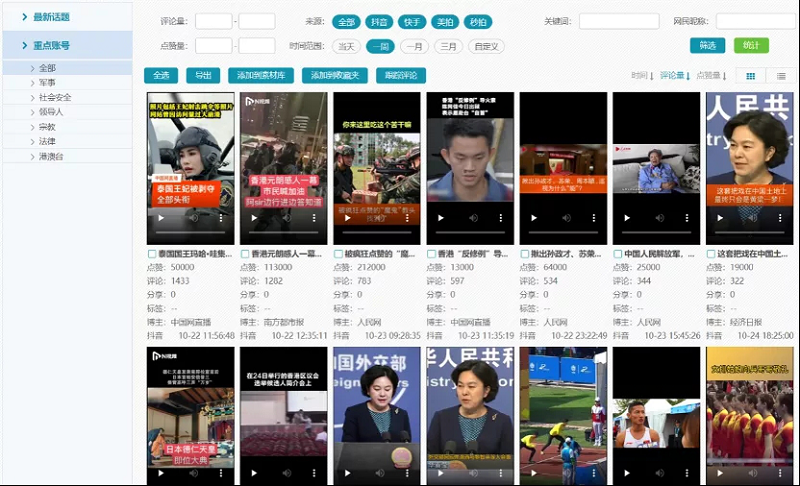The height and width of the screenshot is (486, 800).
Task: Switch to grid view layout icon
Action: click(751, 76)
